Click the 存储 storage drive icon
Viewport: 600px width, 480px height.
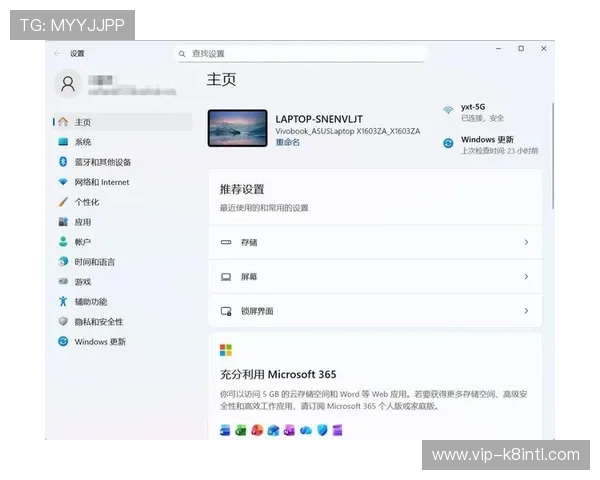[226, 242]
